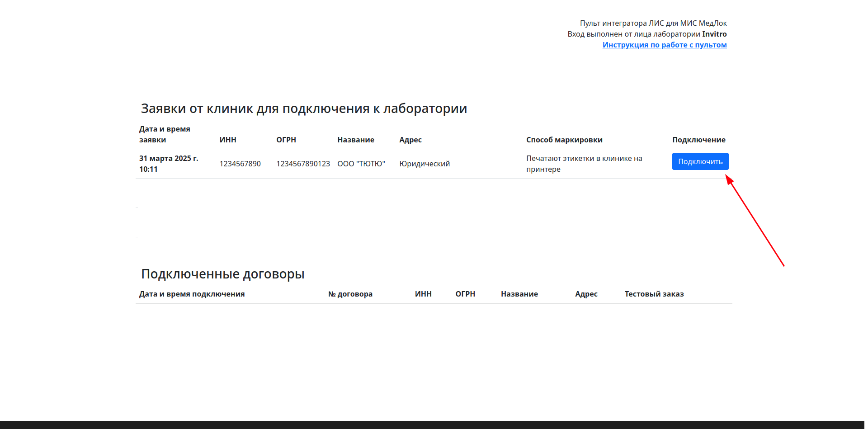Click the Тестовый заказ column header
This screenshot has height=429, width=868.
[x=654, y=294]
